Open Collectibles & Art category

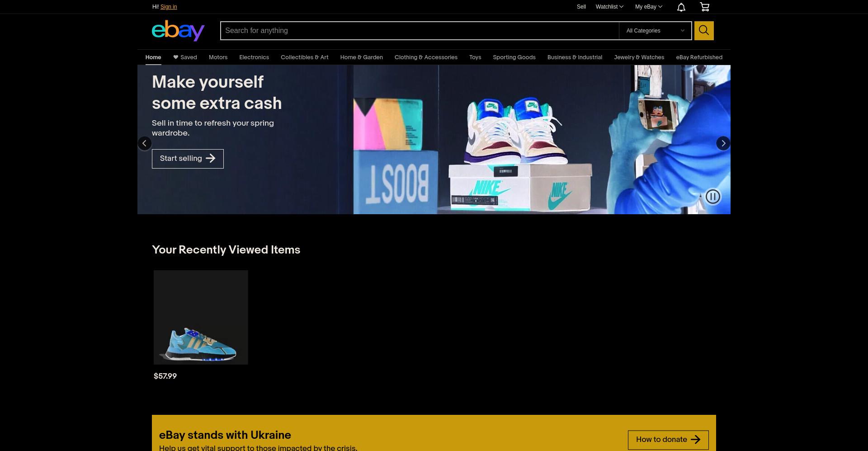305,57
